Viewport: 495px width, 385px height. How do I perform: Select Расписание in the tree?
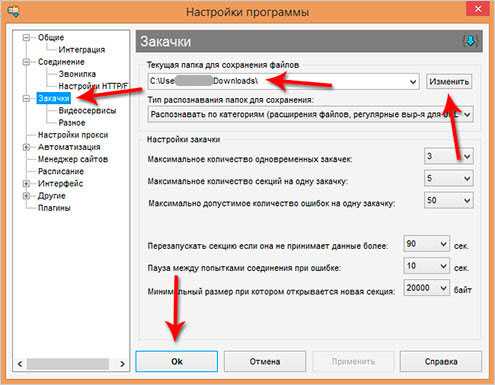[61, 171]
